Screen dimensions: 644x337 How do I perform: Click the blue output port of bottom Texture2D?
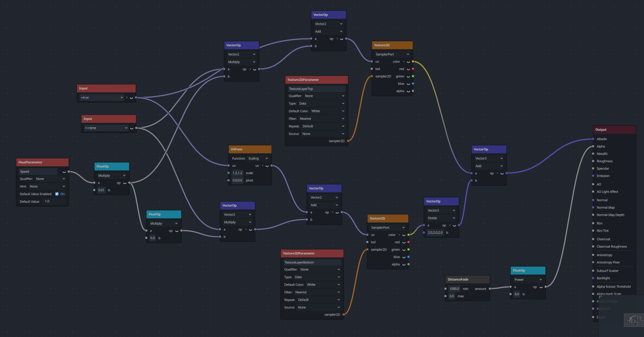[408, 257]
